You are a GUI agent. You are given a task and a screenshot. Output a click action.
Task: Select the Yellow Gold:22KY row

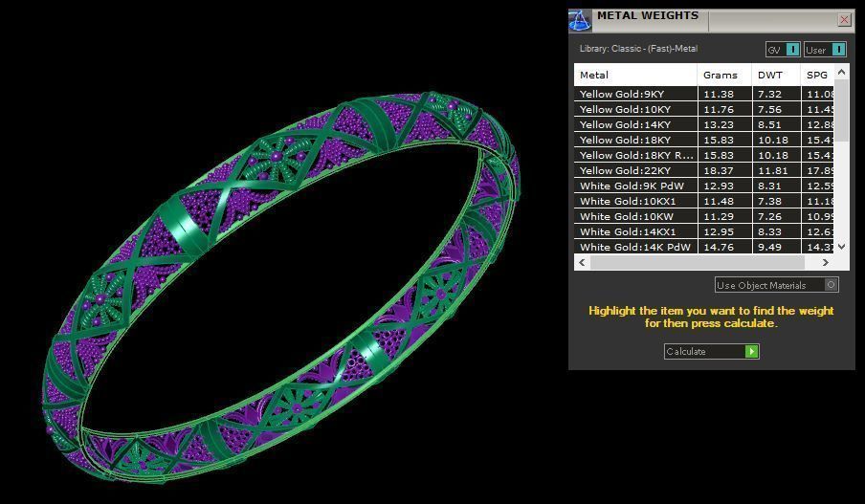click(704, 170)
